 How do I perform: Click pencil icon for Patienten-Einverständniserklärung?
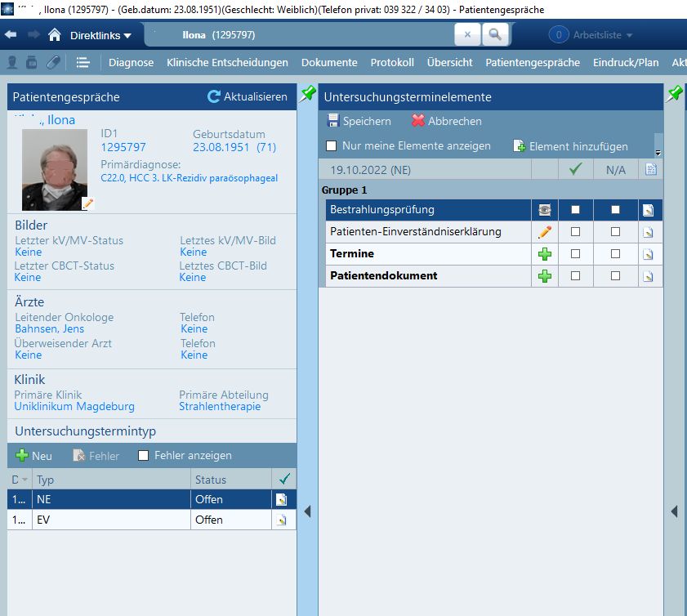coord(545,232)
